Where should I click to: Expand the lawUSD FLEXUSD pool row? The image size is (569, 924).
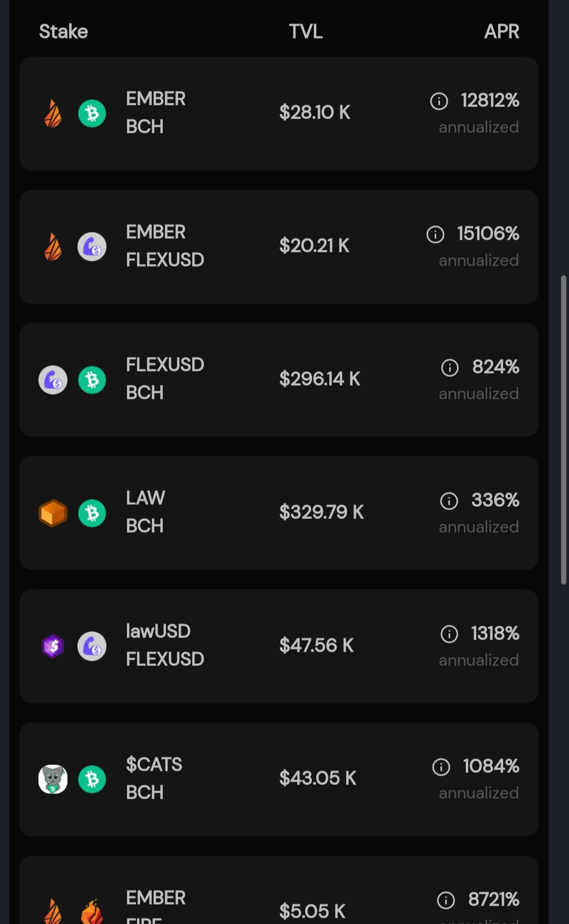pyautogui.click(x=279, y=646)
